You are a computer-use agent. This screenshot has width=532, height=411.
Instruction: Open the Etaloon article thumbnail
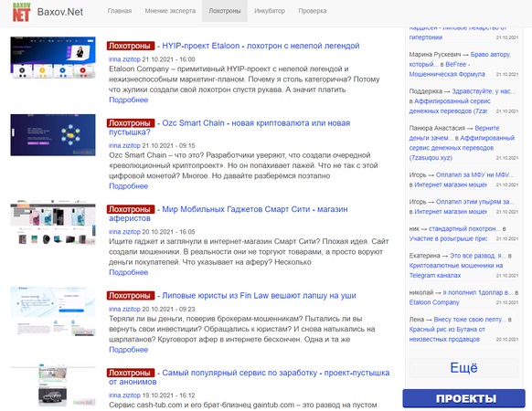pyautogui.click(x=53, y=58)
